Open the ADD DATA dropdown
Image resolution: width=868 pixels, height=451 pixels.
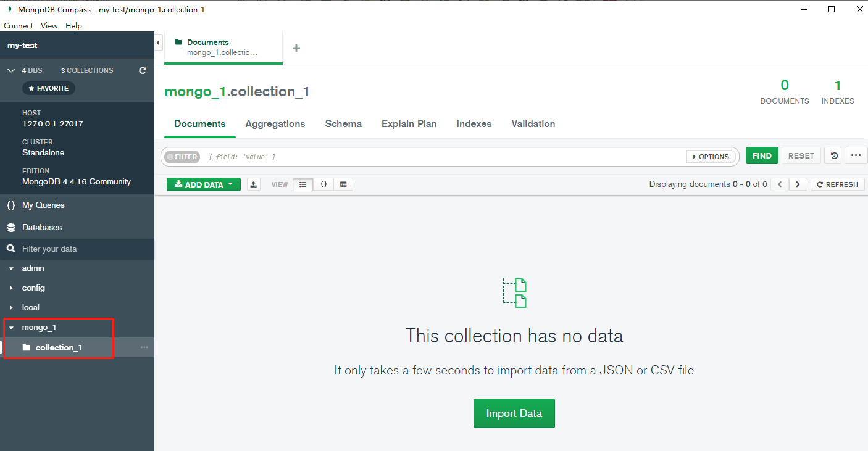pyautogui.click(x=204, y=184)
